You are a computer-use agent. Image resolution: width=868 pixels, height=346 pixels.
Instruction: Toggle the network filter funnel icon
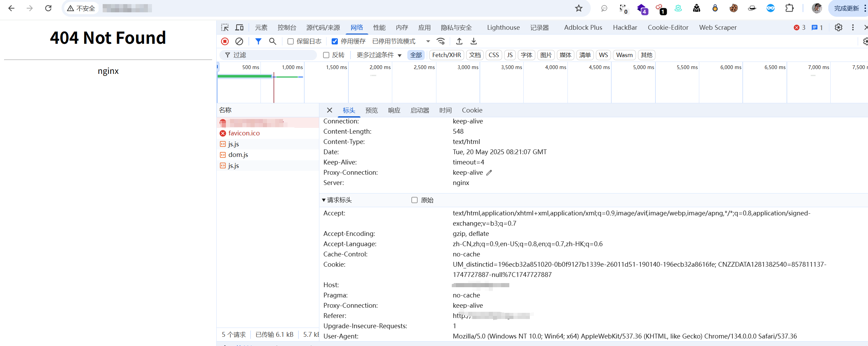pos(258,41)
